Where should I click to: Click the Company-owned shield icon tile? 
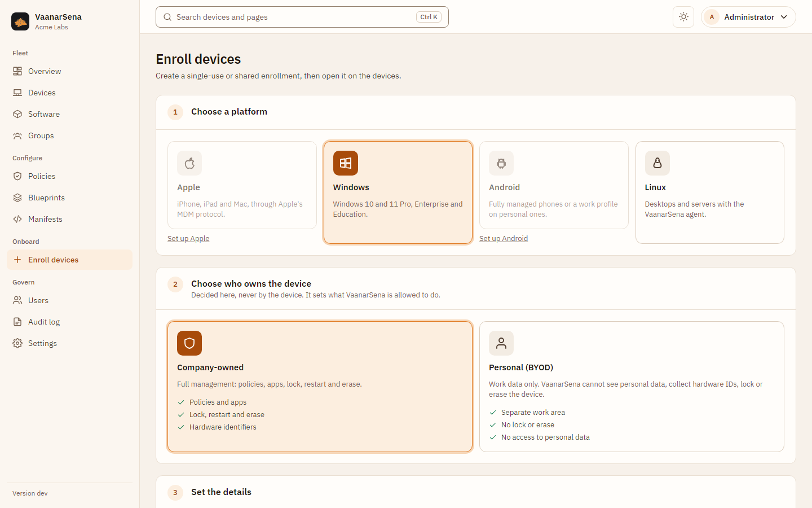pos(189,343)
